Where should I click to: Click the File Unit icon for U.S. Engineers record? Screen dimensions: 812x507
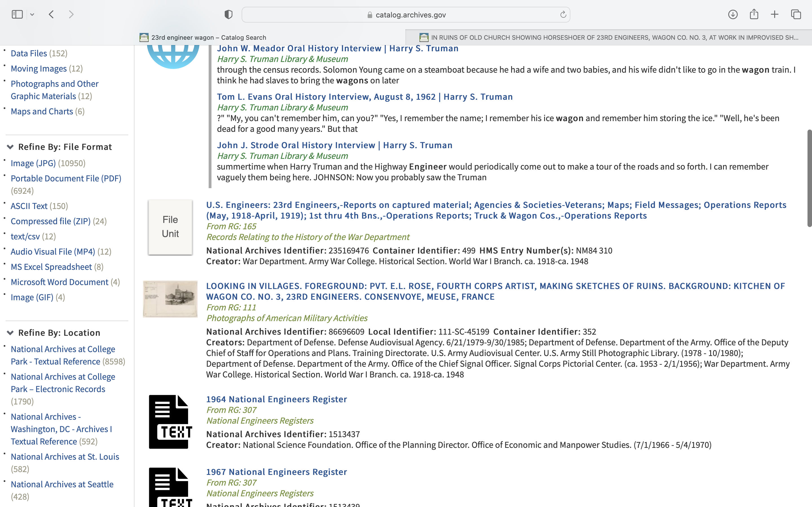click(x=170, y=227)
